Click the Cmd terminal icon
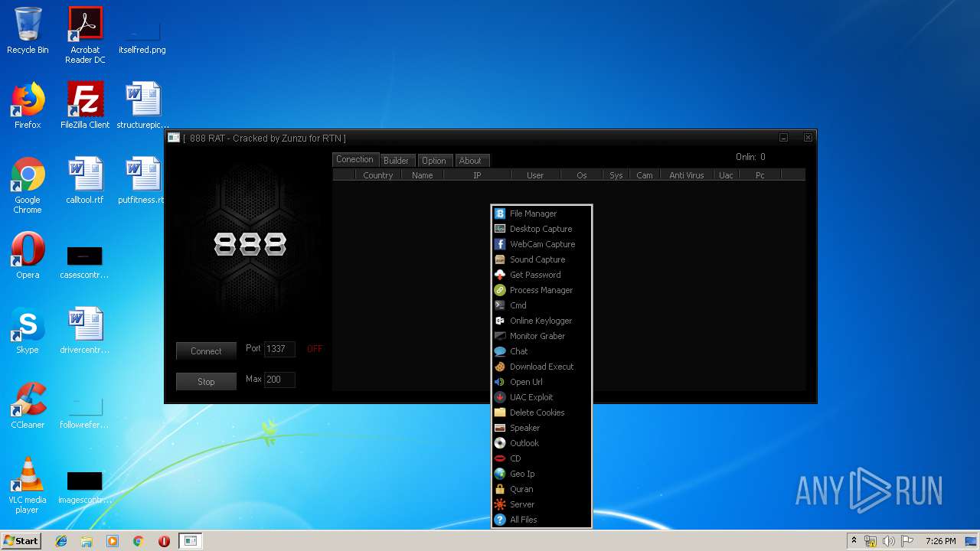The image size is (980, 551). click(x=500, y=305)
